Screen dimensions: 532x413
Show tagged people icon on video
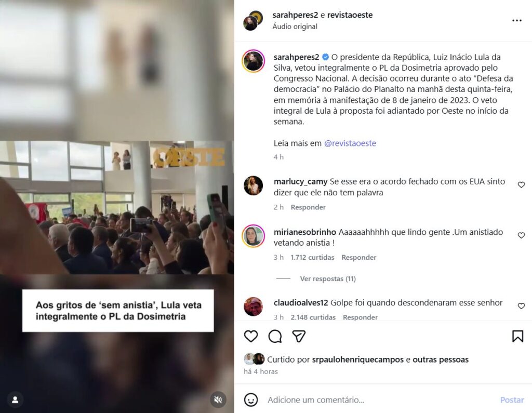pos(15,400)
